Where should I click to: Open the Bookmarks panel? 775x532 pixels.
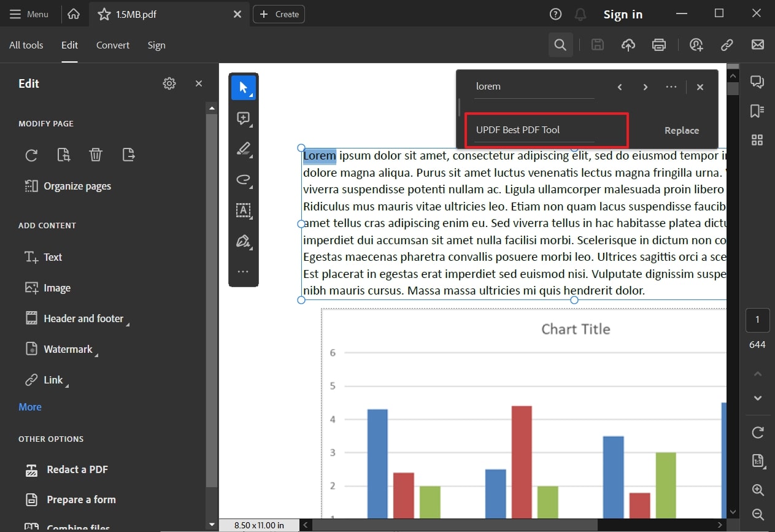pos(757,110)
